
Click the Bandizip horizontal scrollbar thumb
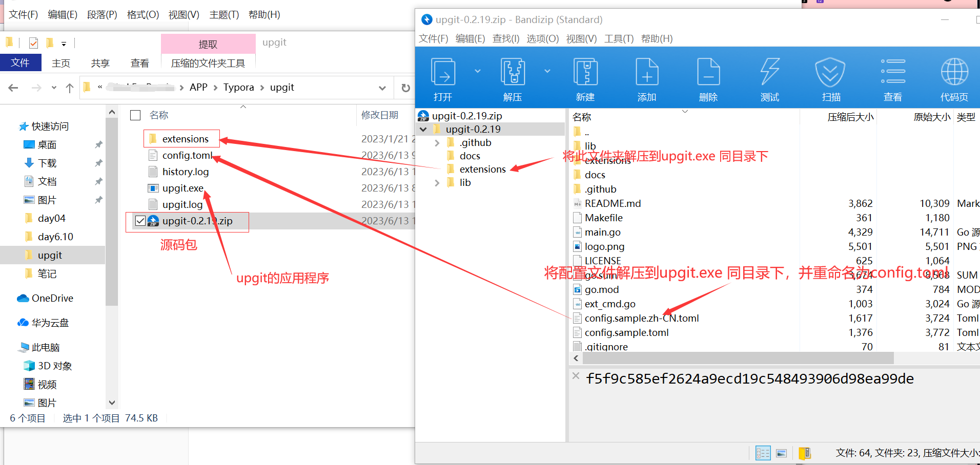pos(737,358)
